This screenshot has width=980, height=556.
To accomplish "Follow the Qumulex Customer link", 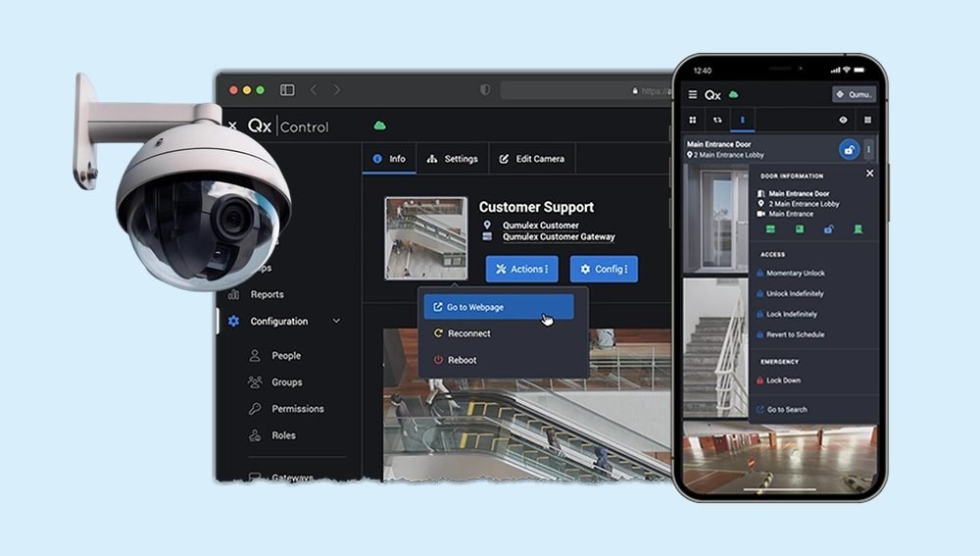I will (541, 226).
